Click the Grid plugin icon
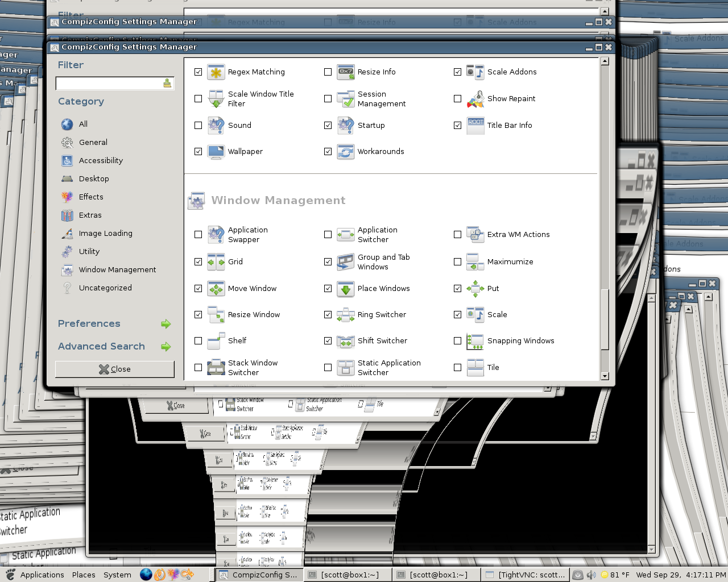Screen dimensions: 728x582 coord(216,262)
